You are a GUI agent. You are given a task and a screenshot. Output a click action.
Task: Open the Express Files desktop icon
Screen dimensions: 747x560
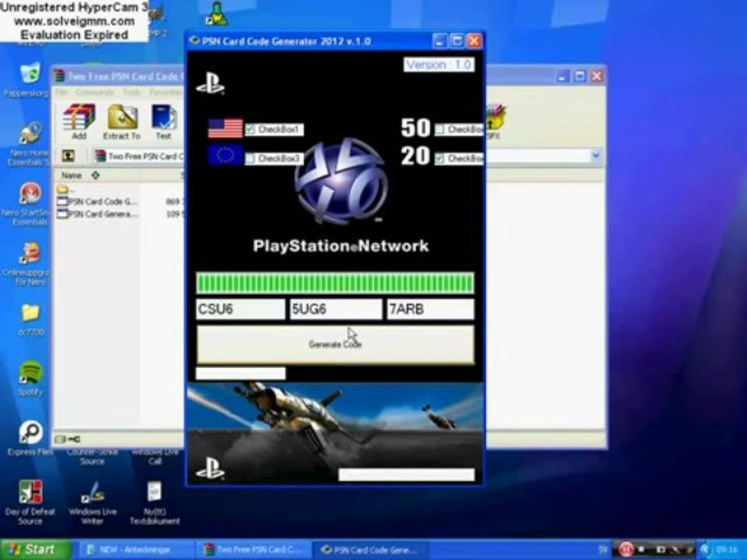click(x=30, y=432)
